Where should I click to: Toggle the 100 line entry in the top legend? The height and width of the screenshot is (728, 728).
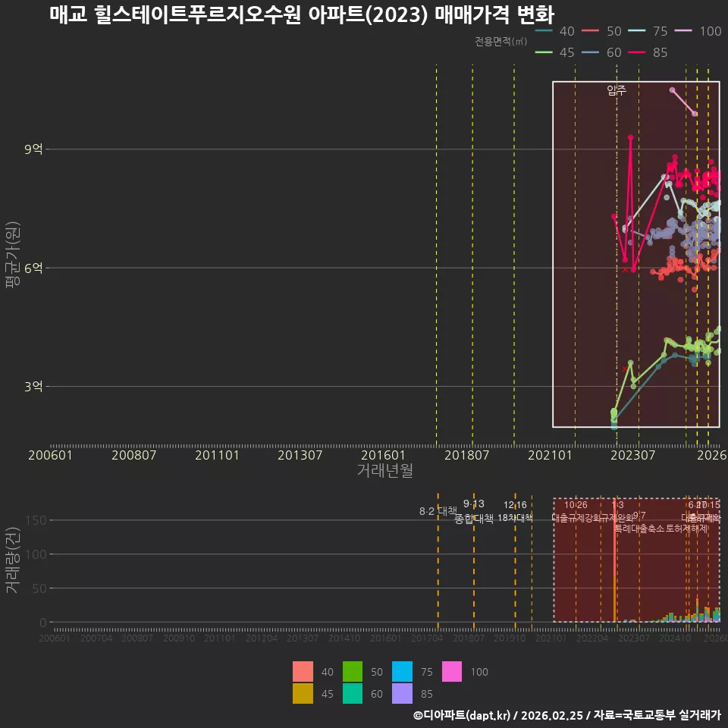pos(698,31)
